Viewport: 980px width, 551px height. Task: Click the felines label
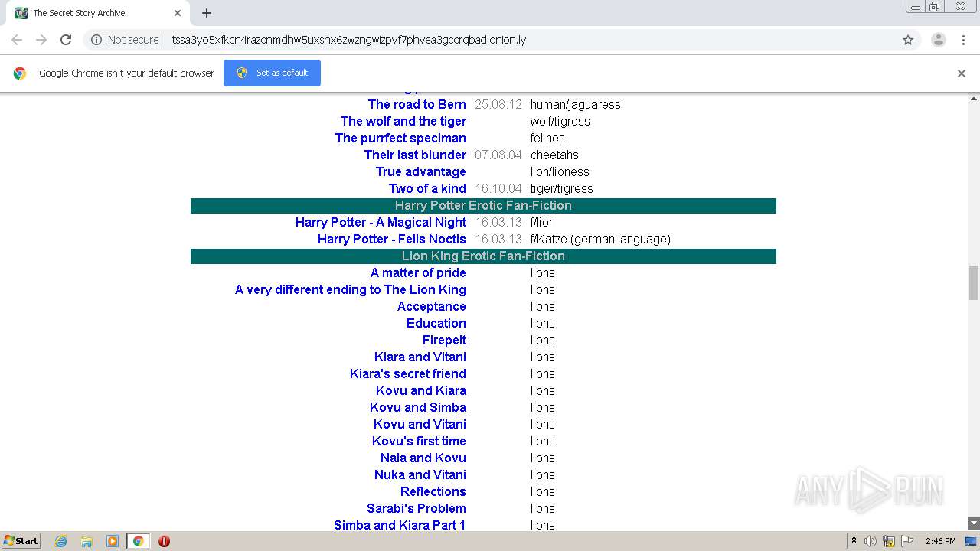(547, 138)
